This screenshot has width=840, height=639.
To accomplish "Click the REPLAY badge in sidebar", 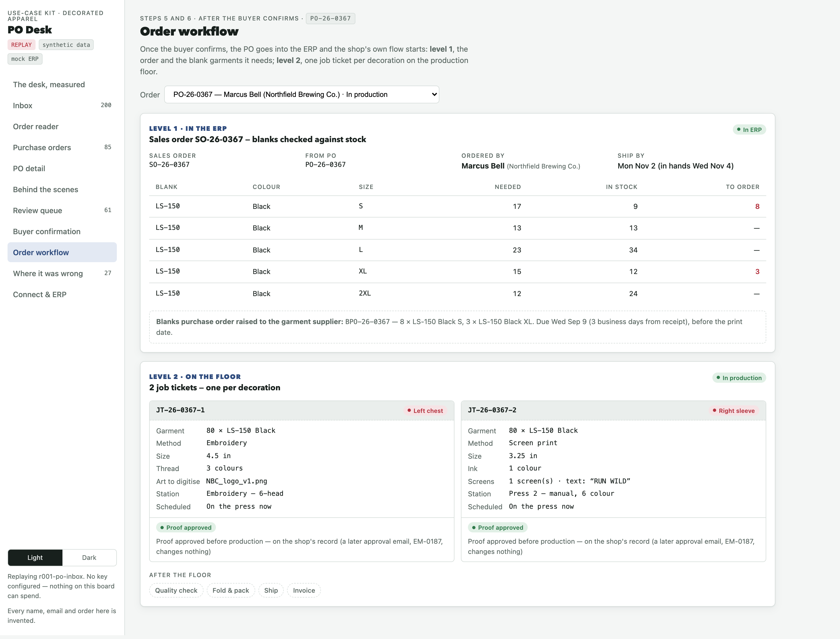I will pos(21,45).
